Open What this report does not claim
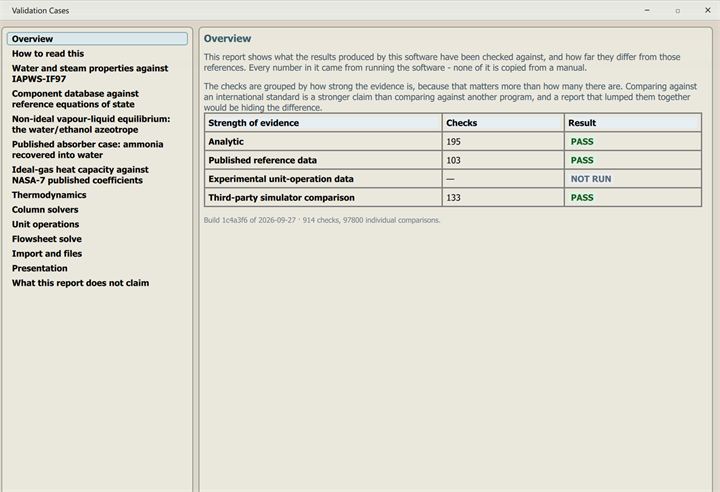This screenshot has height=492, width=720. tap(80, 283)
